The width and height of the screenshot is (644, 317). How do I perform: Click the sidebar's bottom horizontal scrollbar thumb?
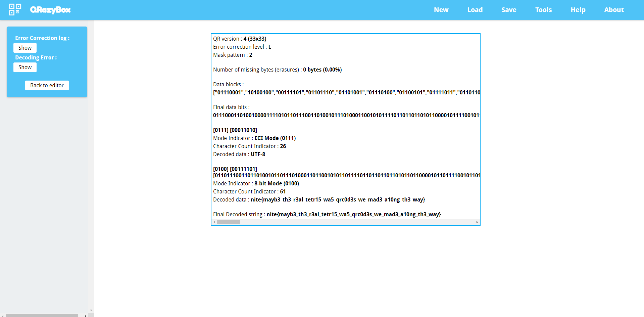click(x=42, y=315)
